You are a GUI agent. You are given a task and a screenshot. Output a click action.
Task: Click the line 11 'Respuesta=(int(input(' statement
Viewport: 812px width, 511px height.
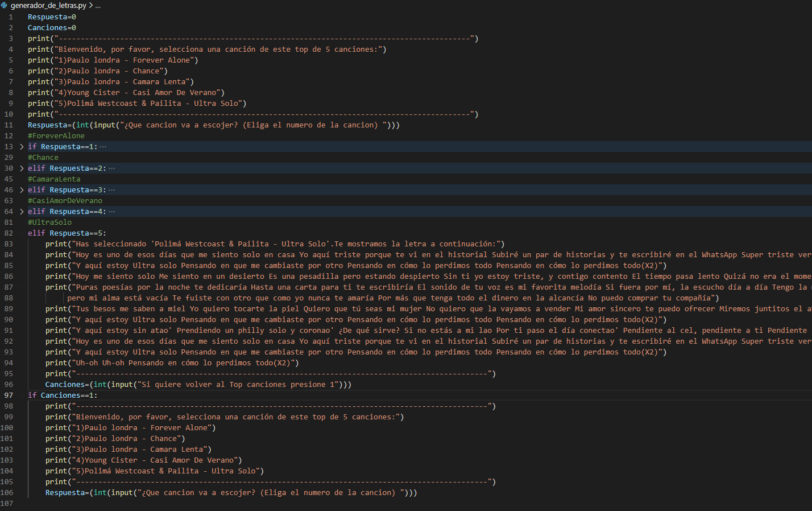tap(214, 125)
